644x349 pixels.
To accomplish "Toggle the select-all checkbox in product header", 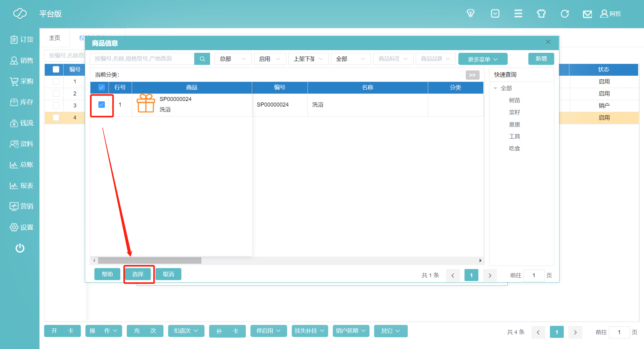I will tap(101, 87).
